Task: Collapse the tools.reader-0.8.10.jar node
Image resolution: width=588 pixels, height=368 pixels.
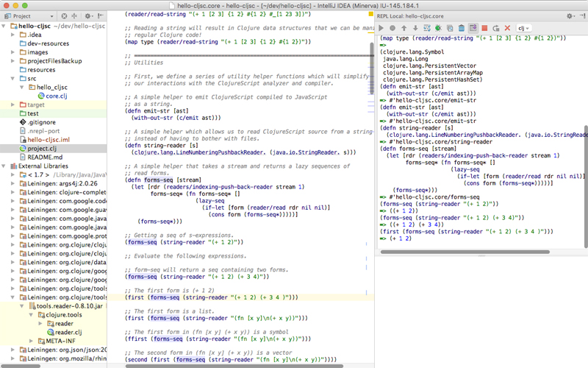Action: (22, 306)
